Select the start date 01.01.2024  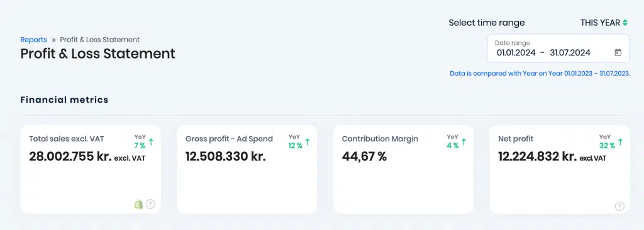point(516,53)
